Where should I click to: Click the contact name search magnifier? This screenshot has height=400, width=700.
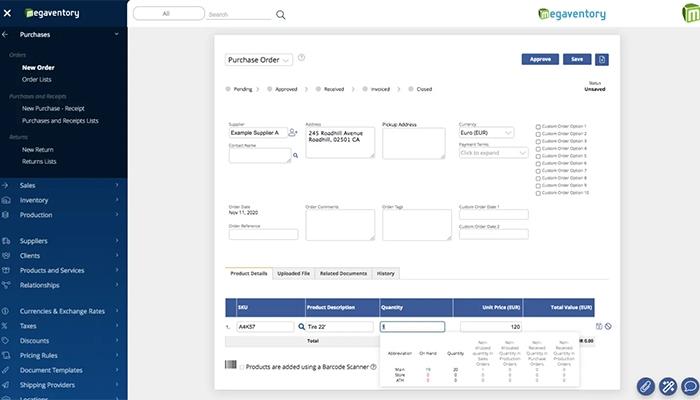pyautogui.click(x=295, y=155)
